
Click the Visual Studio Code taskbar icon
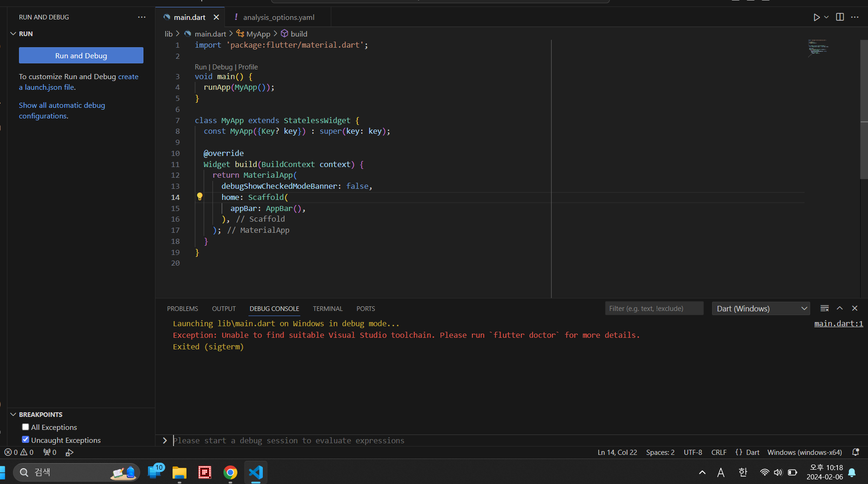coord(256,472)
